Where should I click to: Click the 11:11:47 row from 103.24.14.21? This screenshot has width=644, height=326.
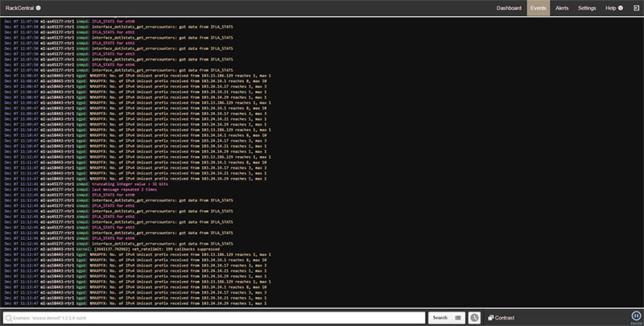point(135,173)
